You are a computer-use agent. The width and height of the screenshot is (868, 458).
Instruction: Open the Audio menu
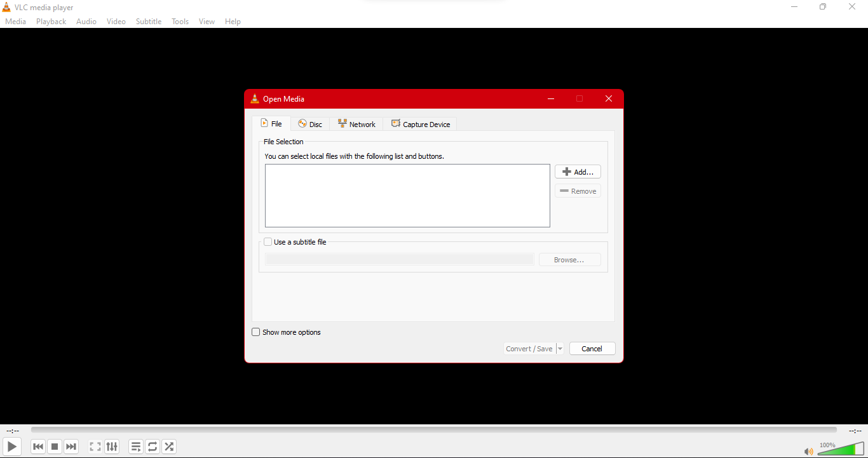[86, 22]
